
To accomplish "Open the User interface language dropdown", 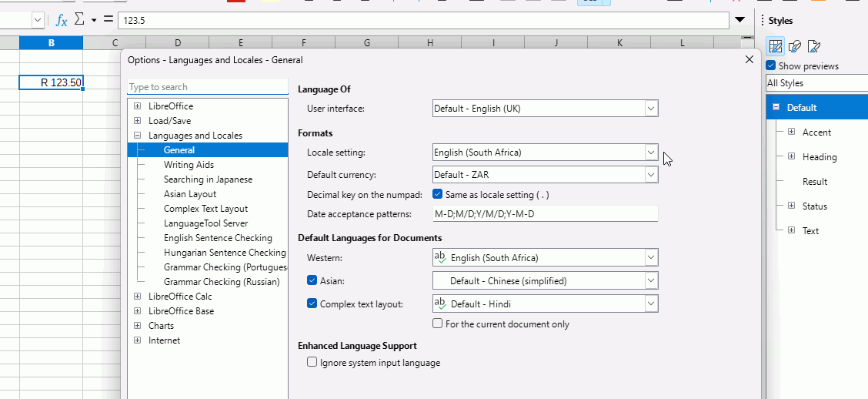I will point(546,109).
